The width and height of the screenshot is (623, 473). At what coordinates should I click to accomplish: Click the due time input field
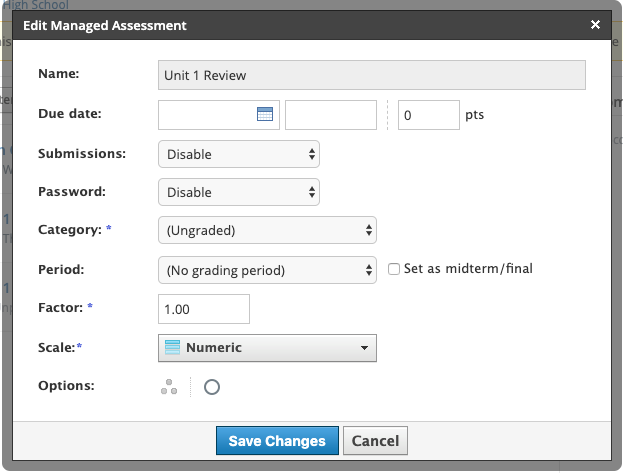pyautogui.click(x=331, y=115)
